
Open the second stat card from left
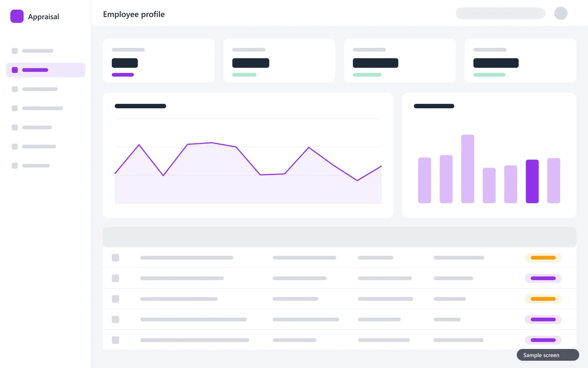pos(279,60)
